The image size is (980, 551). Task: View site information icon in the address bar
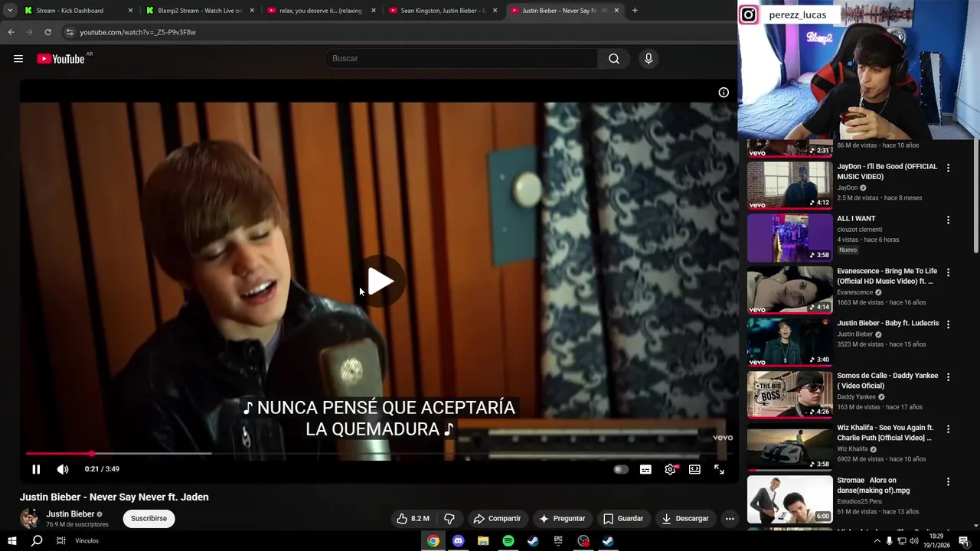[x=70, y=32]
